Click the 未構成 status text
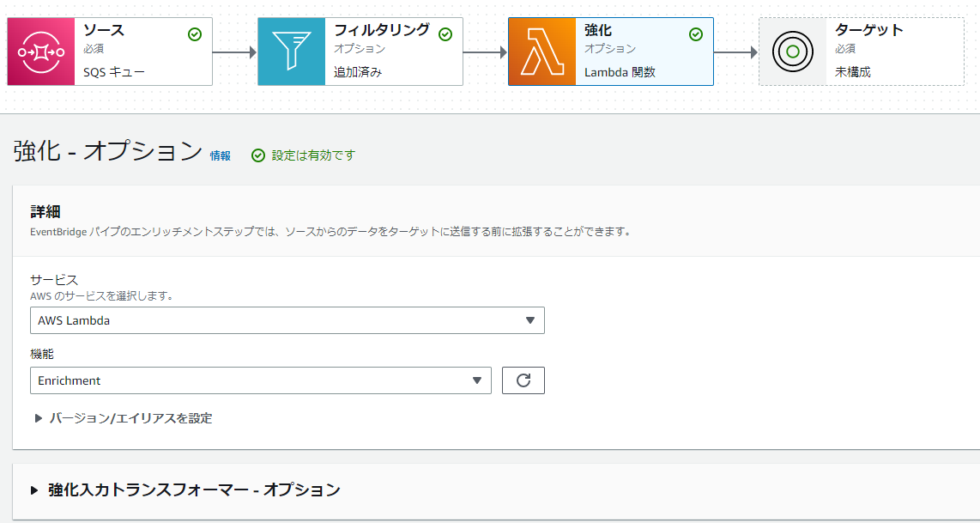 (x=852, y=72)
